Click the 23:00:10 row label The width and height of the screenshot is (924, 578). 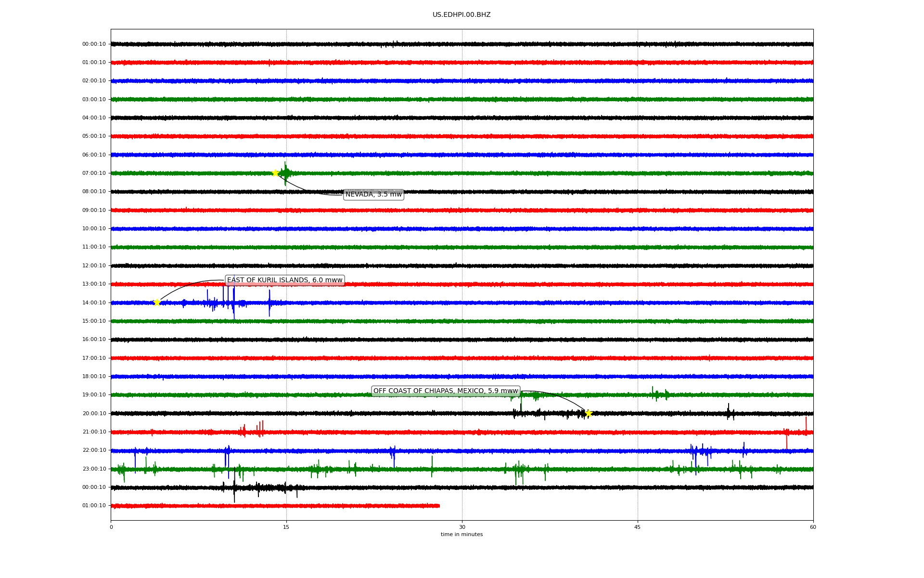[94, 469]
